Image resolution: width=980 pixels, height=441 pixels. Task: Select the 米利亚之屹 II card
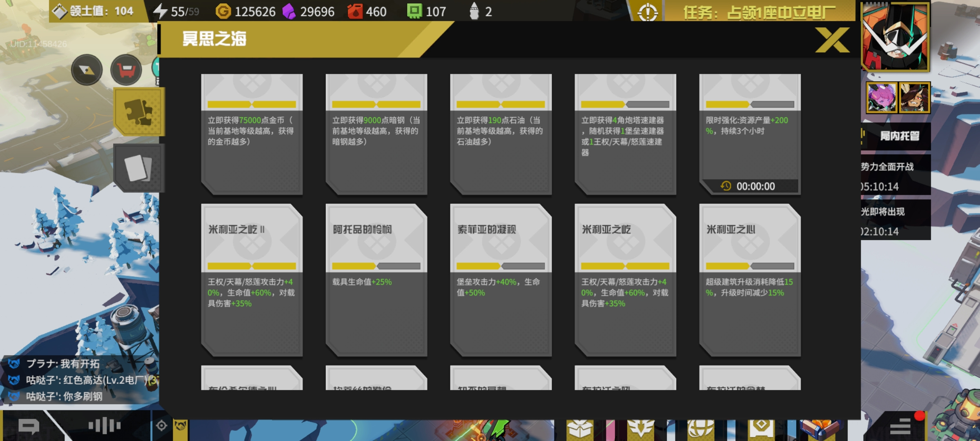point(252,280)
